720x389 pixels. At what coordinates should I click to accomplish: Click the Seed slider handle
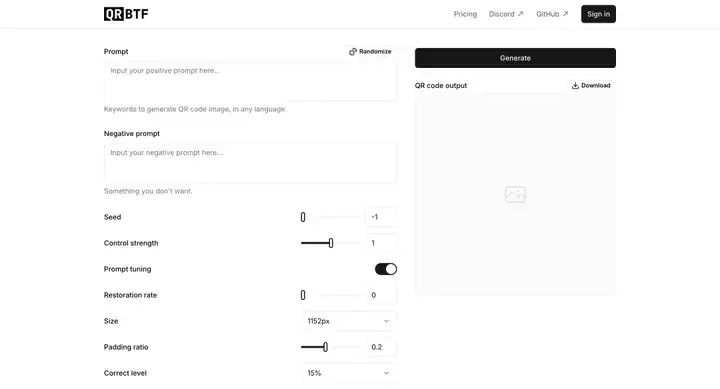coord(303,217)
